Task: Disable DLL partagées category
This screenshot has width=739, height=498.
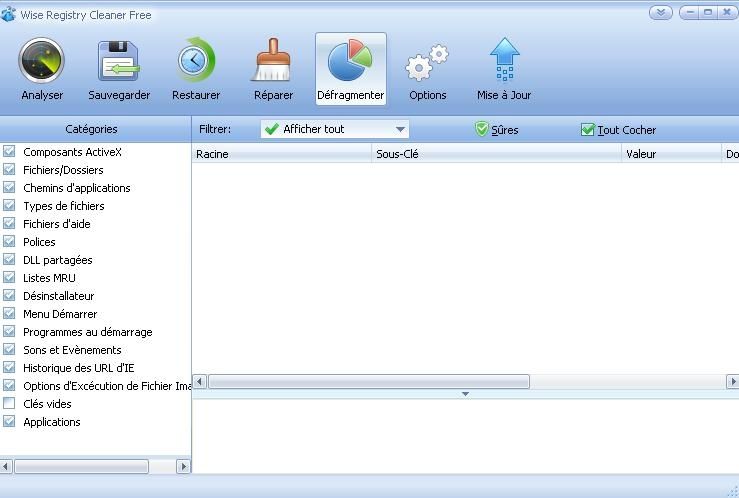Action: [9, 259]
